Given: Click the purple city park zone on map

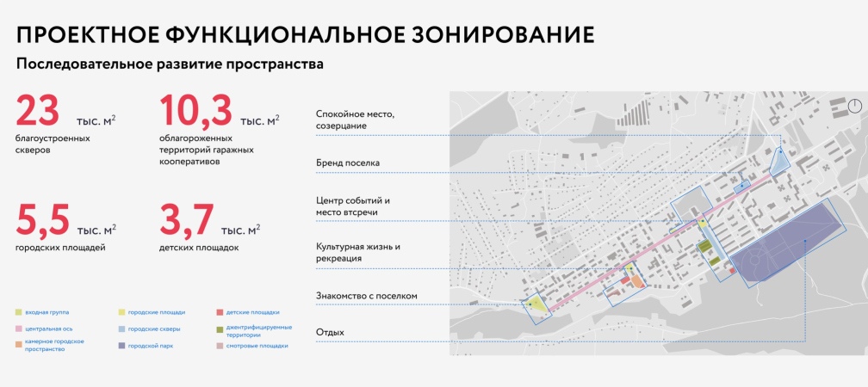Looking at the screenshot, I should point(788,241).
